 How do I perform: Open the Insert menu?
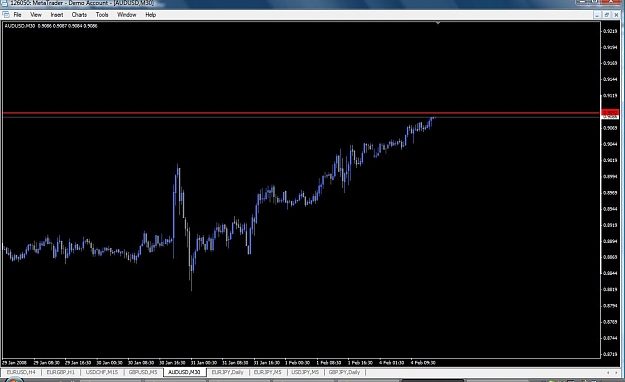pos(57,15)
